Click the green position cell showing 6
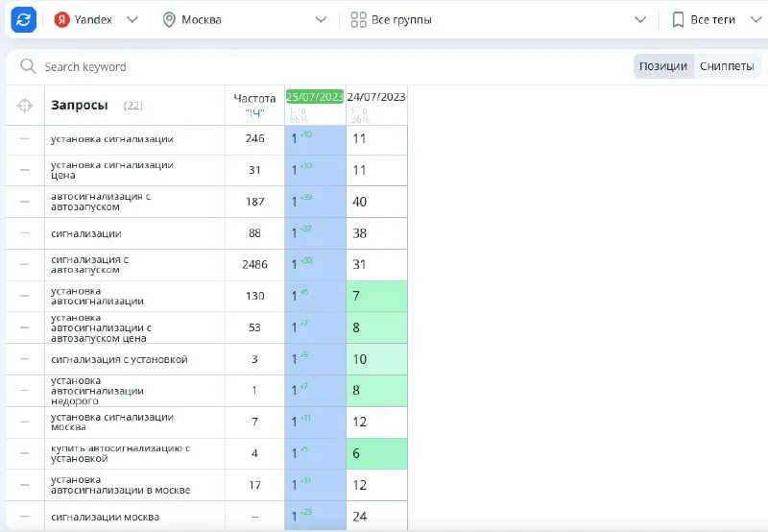Image resolution: width=768 pixels, height=532 pixels. 376,453
